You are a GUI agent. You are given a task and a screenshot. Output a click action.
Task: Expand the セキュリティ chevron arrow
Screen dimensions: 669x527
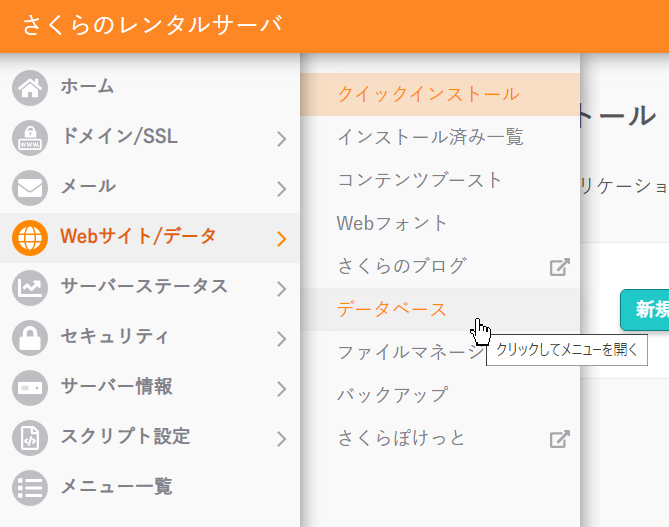click(281, 338)
